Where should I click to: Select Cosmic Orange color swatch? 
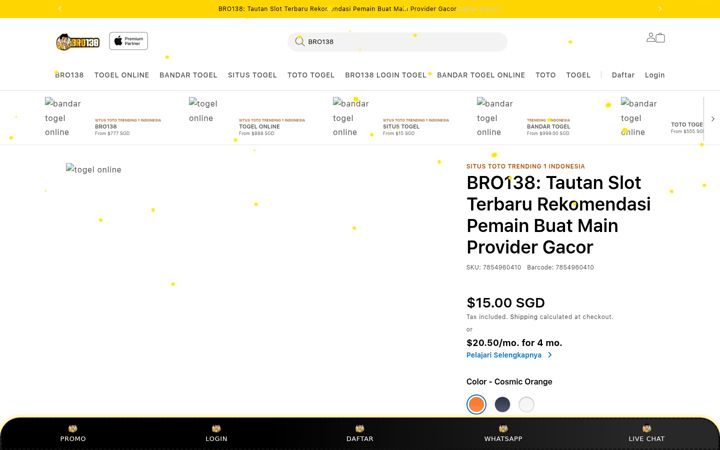pos(476,405)
